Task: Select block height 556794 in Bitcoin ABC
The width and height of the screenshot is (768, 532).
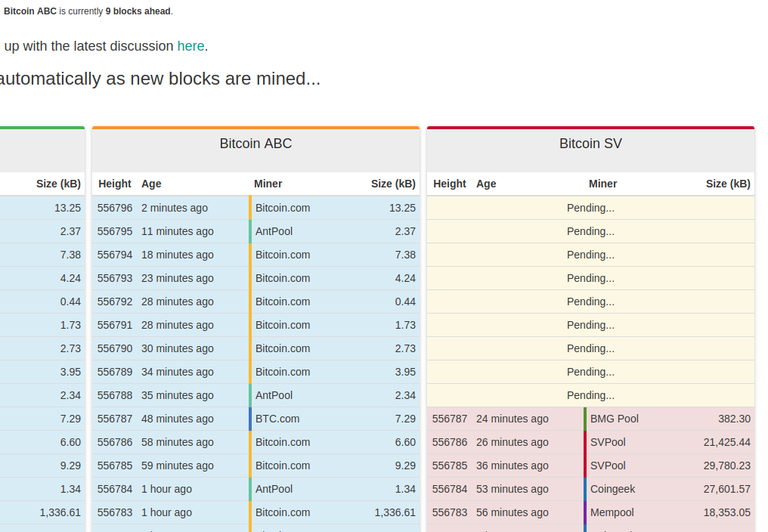Action: tap(115, 255)
